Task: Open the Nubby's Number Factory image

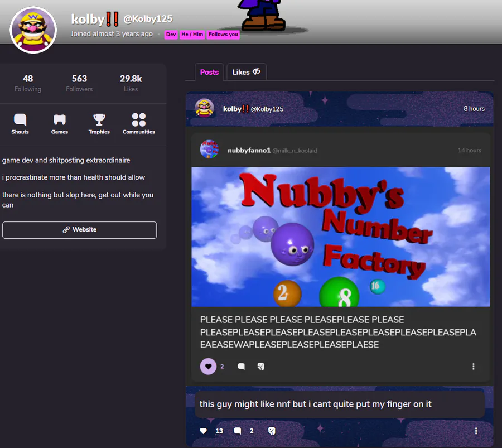Action: (x=341, y=237)
